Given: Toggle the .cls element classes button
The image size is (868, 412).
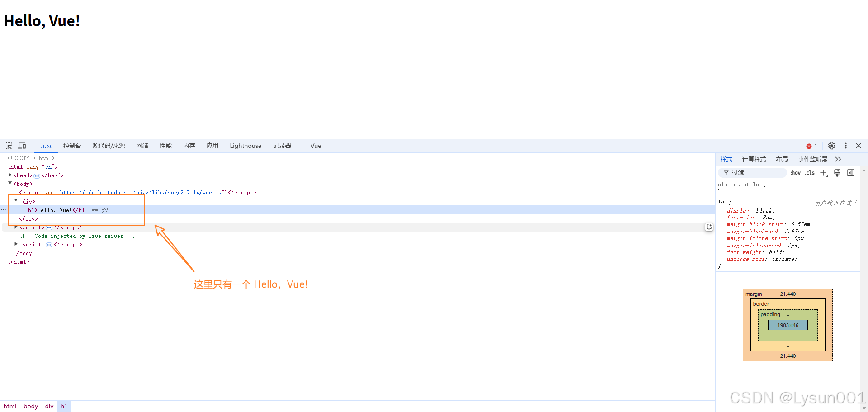Looking at the screenshot, I should 810,173.
